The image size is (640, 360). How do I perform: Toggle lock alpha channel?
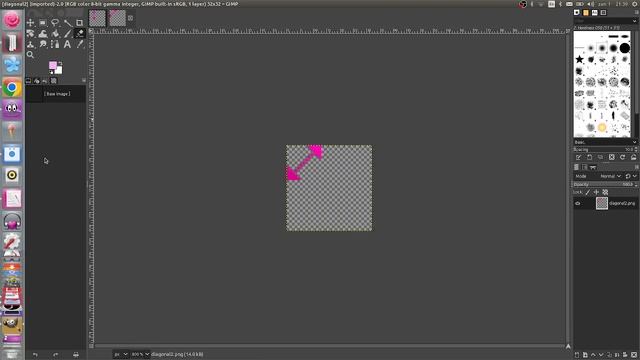[x=605, y=192]
